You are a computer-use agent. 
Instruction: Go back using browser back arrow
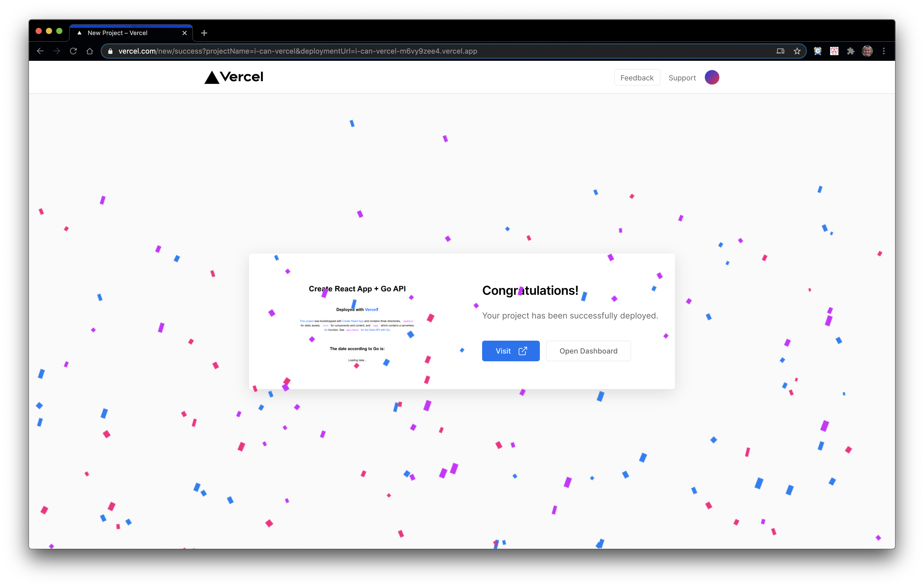(40, 51)
